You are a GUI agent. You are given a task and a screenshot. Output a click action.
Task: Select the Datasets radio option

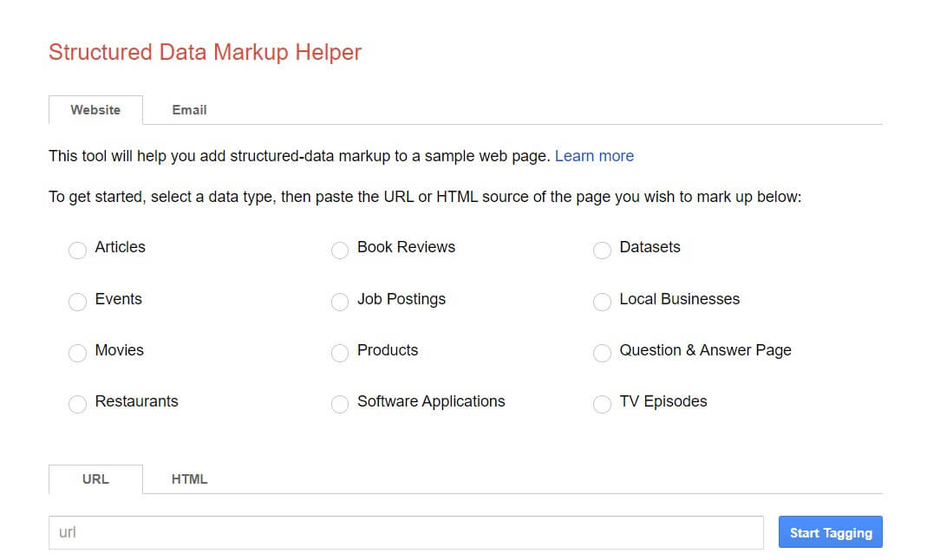tap(602, 251)
